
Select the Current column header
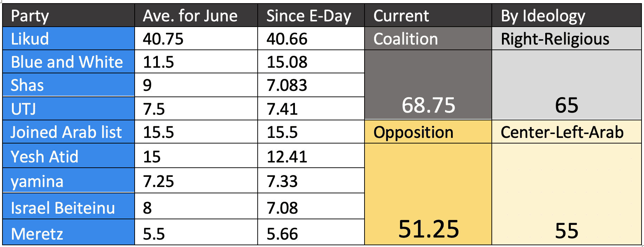coord(428,16)
